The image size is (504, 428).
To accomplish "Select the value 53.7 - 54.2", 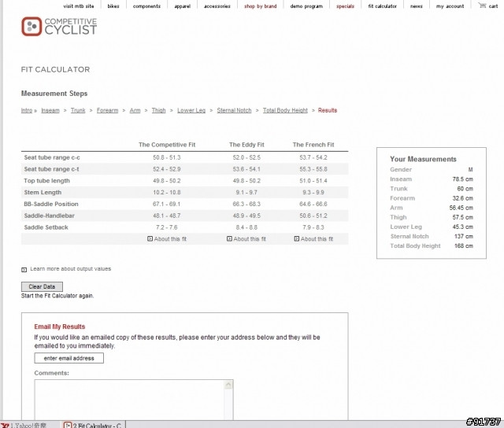I will 313,157.
